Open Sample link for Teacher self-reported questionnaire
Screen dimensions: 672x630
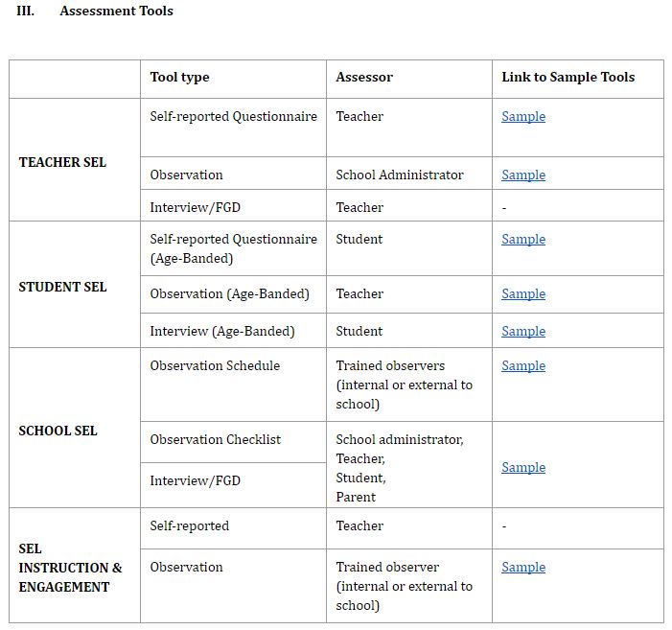pos(523,117)
